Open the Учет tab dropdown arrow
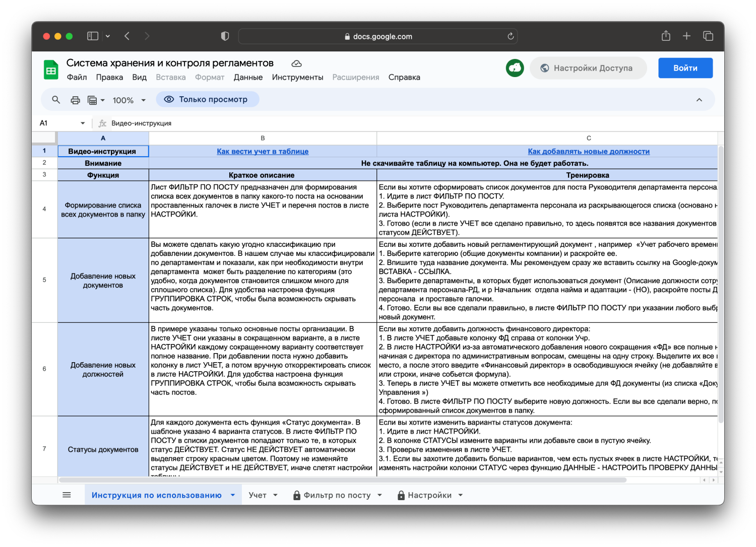756x547 pixels. pyautogui.click(x=275, y=495)
